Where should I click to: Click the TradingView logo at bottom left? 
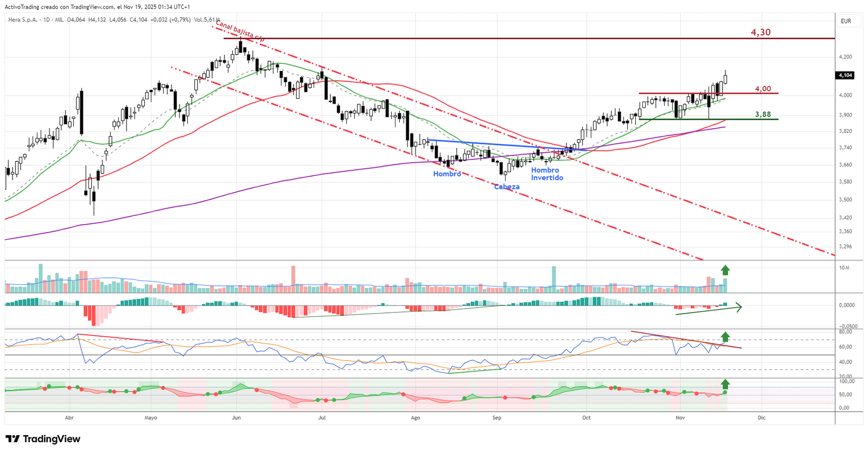click(43, 439)
